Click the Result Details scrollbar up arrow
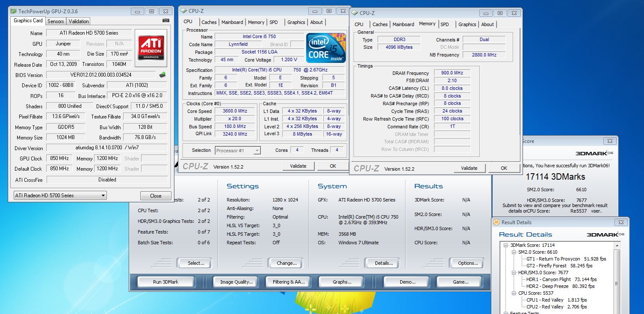This screenshot has width=644, height=314. [616, 246]
